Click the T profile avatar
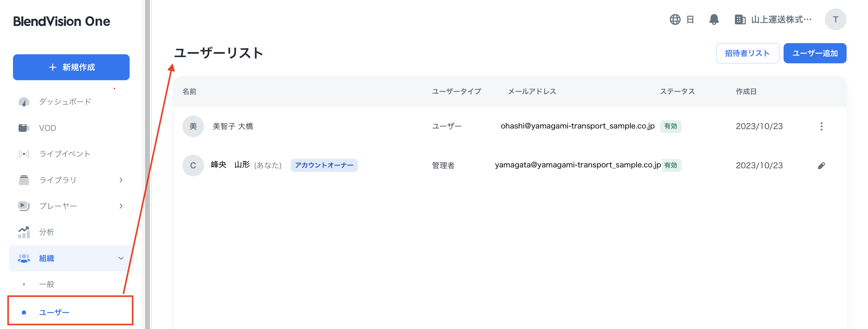Screen dimensions: 868x329 [836, 19]
